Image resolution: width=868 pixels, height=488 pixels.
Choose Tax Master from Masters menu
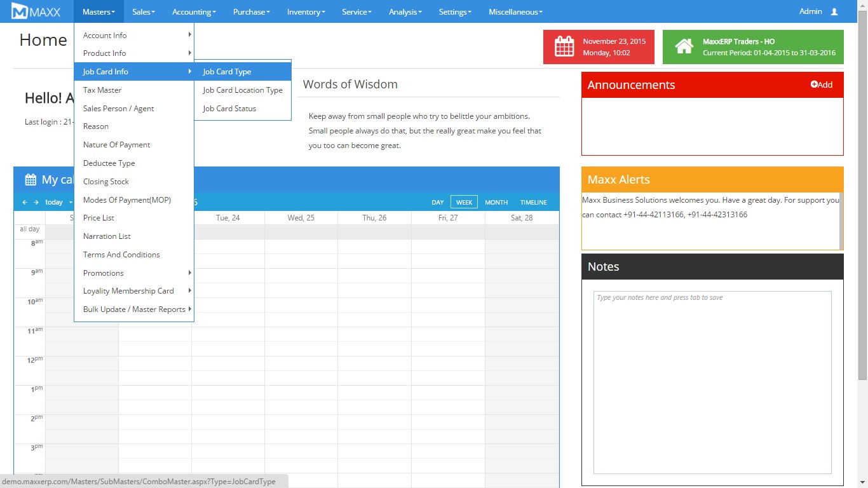coord(102,90)
